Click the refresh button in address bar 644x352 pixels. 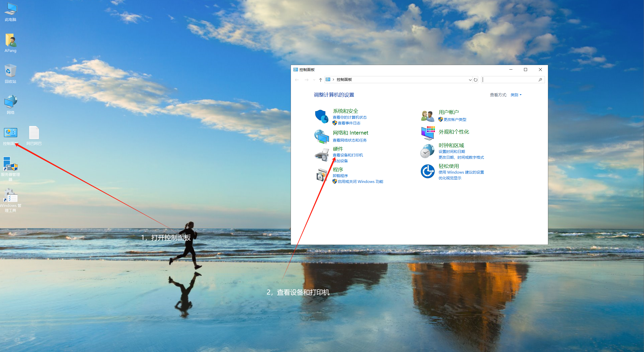tap(476, 80)
